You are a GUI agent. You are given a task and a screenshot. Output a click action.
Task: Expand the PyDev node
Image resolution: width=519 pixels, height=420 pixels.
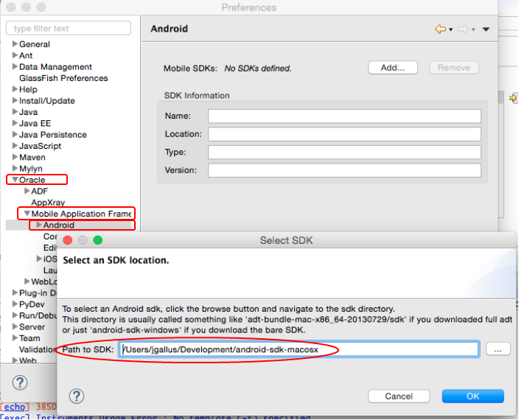click(15, 304)
